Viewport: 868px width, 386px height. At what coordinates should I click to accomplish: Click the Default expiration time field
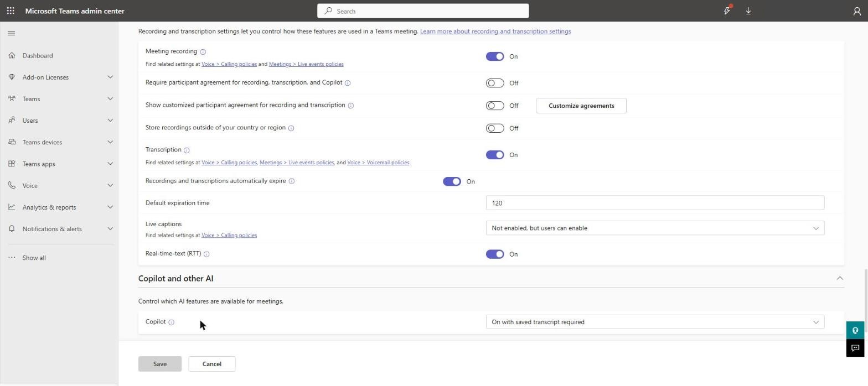coord(655,203)
